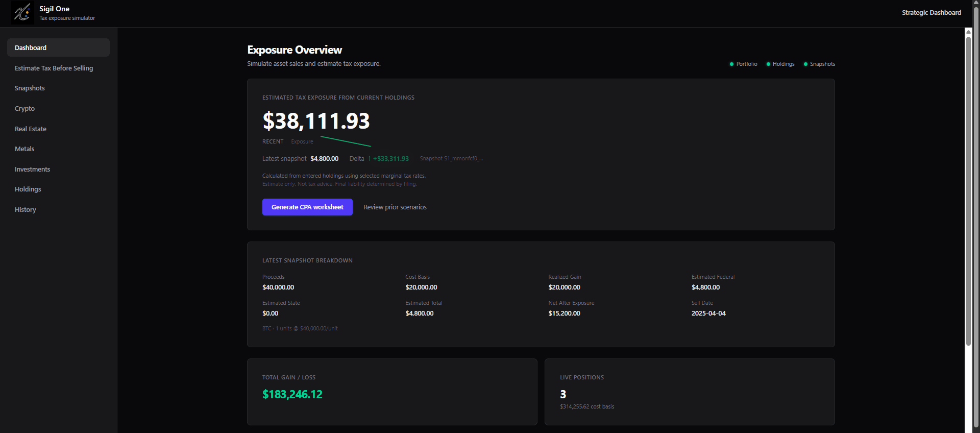Screen dimensions: 980x433
Task: Click the Cost Basis $20,000.00 value
Action: (x=421, y=287)
